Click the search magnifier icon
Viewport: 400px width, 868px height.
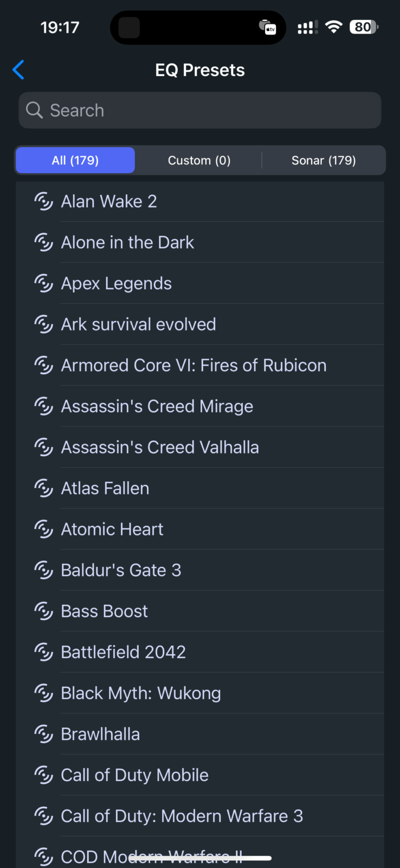point(34,110)
